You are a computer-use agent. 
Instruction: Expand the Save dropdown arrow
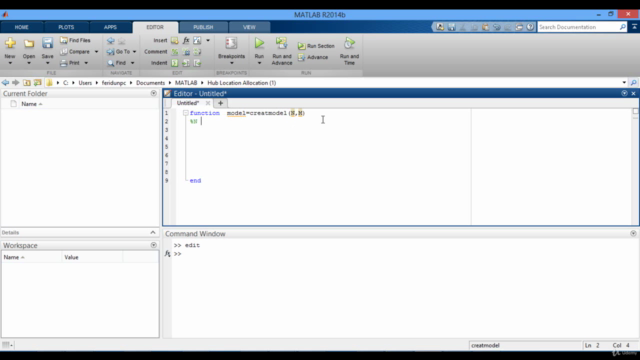point(47,63)
